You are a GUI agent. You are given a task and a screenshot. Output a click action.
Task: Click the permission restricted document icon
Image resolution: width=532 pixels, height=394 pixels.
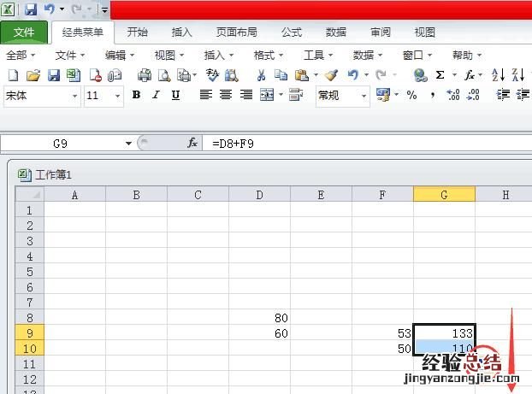pos(95,75)
